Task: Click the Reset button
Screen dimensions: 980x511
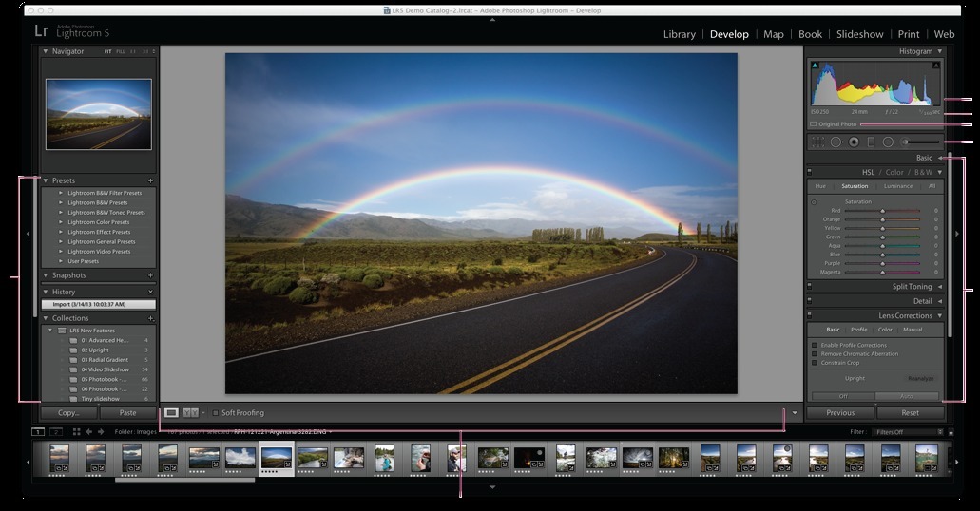Action: point(910,413)
